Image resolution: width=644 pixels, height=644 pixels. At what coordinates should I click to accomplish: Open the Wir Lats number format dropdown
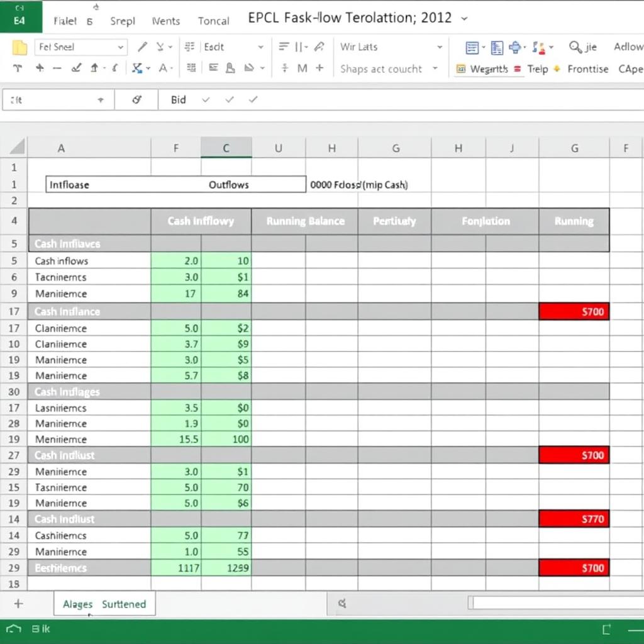390,47
